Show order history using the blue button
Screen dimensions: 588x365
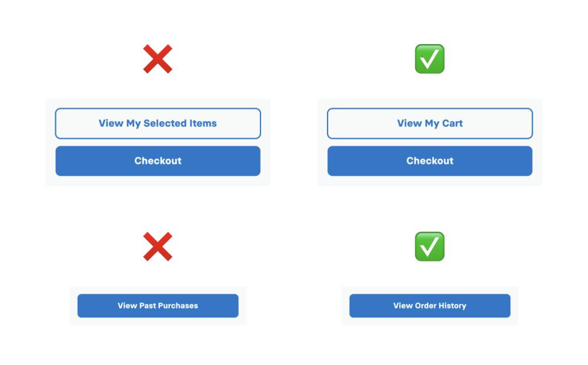coord(430,306)
